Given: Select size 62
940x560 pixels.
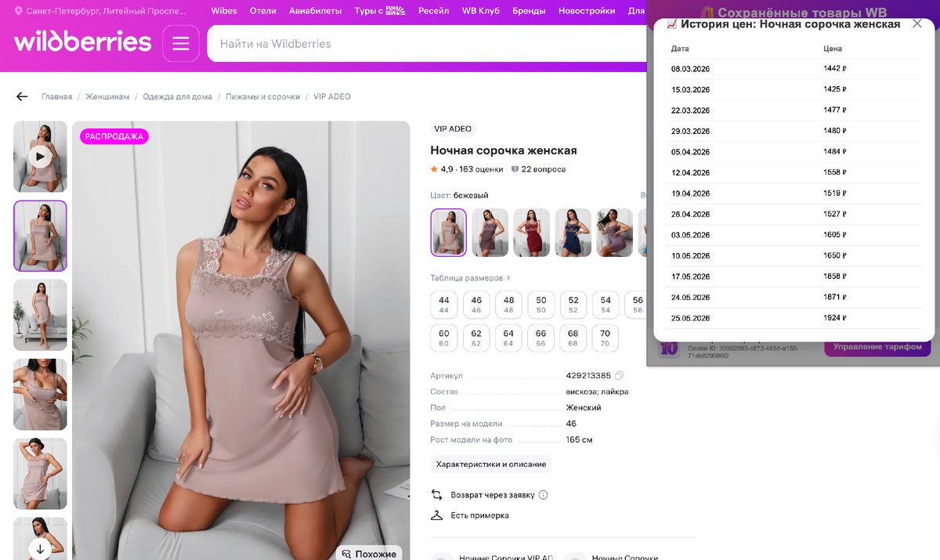Looking at the screenshot, I should pos(476,338).
